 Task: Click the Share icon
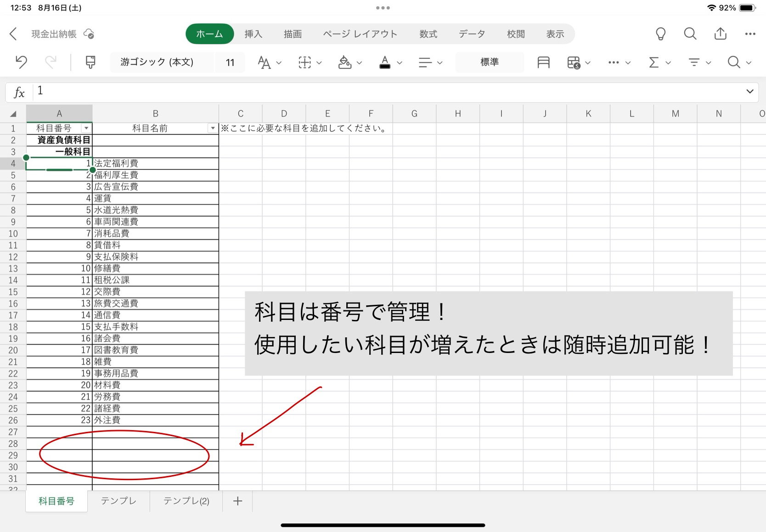coord(720,34)
